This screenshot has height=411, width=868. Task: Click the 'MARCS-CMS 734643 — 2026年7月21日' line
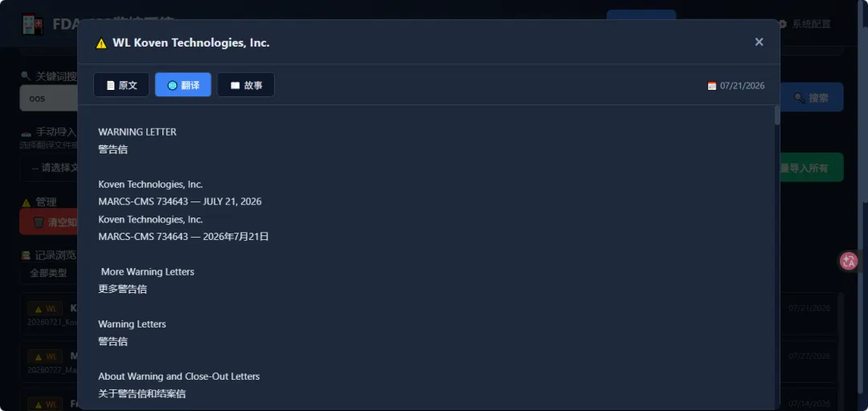(x=183, y=236)
